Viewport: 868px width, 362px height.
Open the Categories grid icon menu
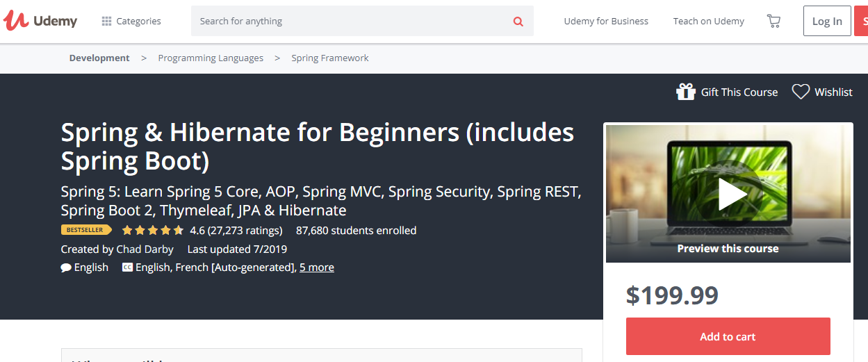[106, 22]
